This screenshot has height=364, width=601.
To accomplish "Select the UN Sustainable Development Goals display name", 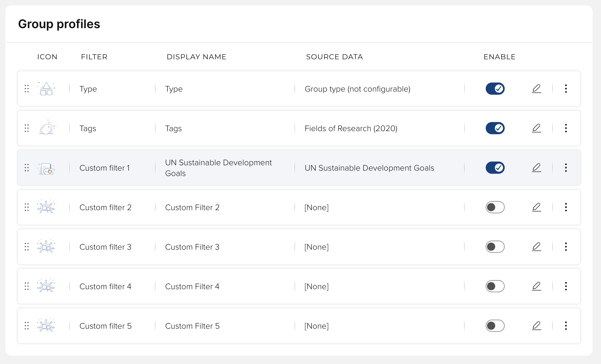I will (218, 168).
